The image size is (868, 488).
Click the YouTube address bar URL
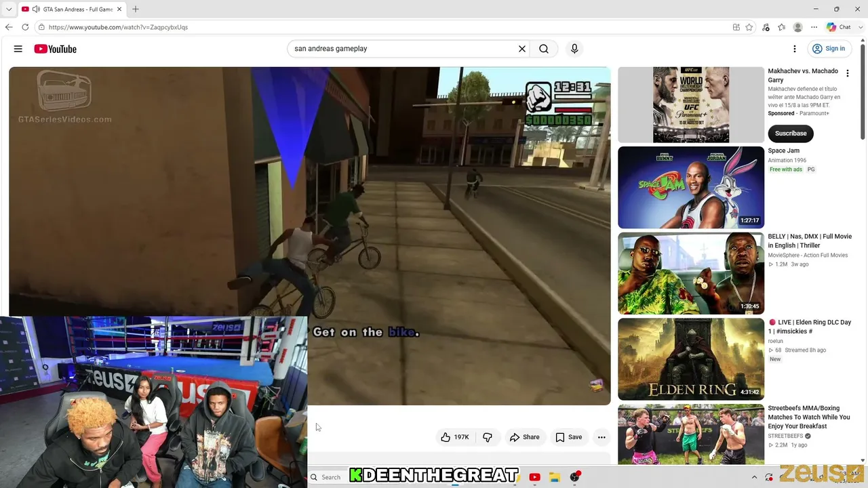(x=118, y=27)
